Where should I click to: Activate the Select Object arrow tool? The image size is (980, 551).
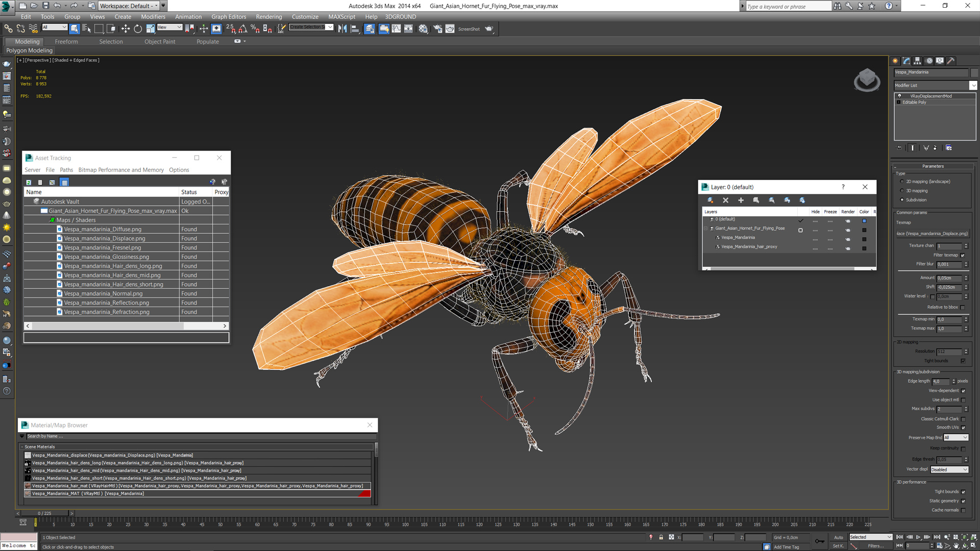(75, 29)
